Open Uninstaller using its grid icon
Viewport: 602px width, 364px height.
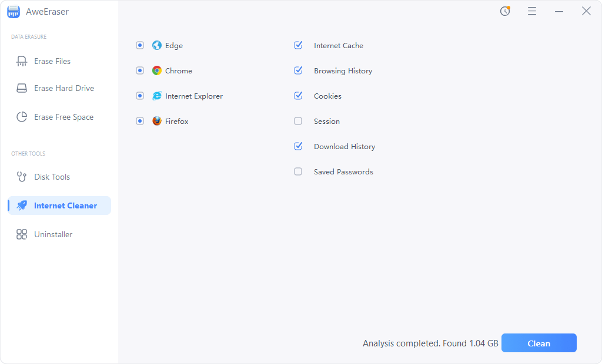pyautogui.click(x=22, y=234)
